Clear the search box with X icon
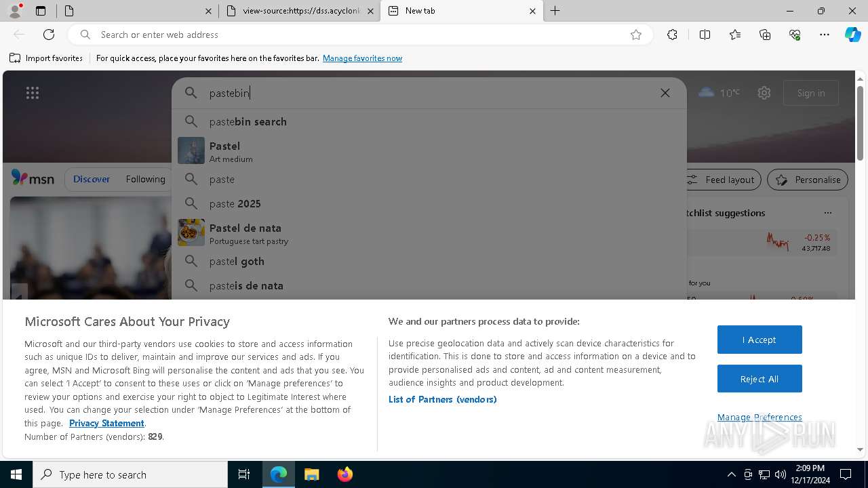Screen dimensions: 868x488 coord(665,93)
